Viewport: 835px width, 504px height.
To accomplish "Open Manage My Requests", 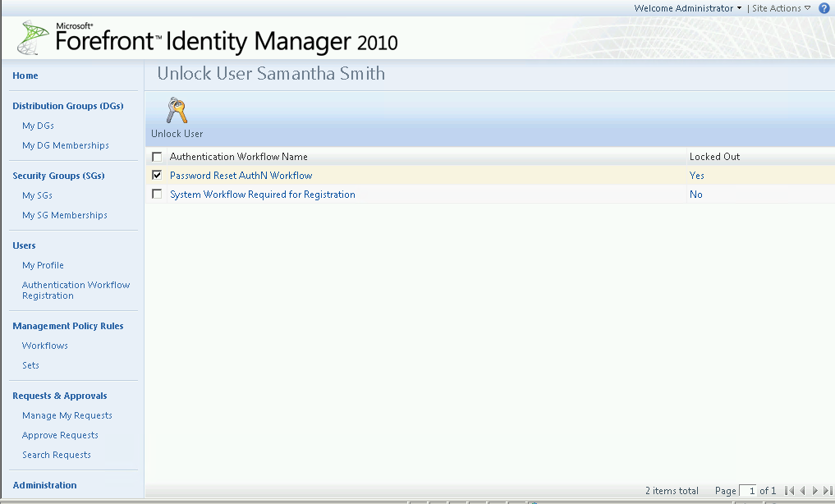I will pos(67,415).
